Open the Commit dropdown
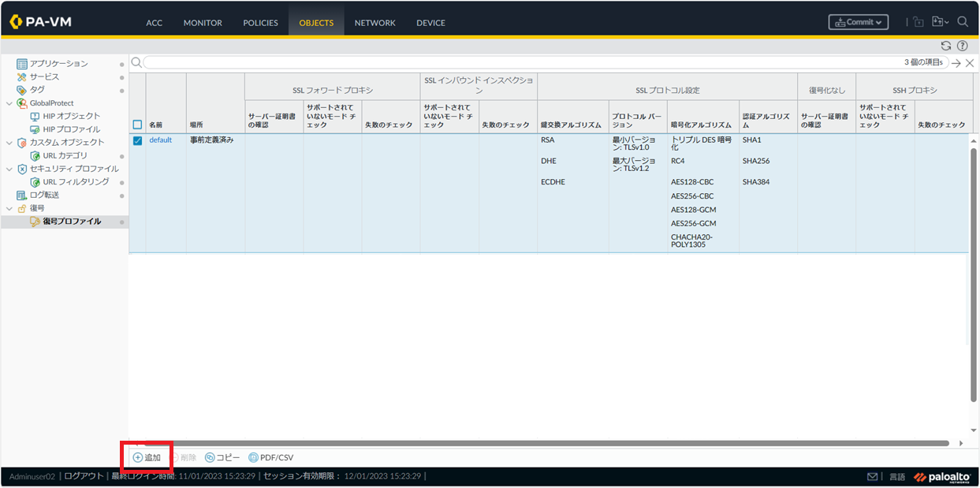The width and height of the screenshot is (980, 488). click(x=859, y=22)
